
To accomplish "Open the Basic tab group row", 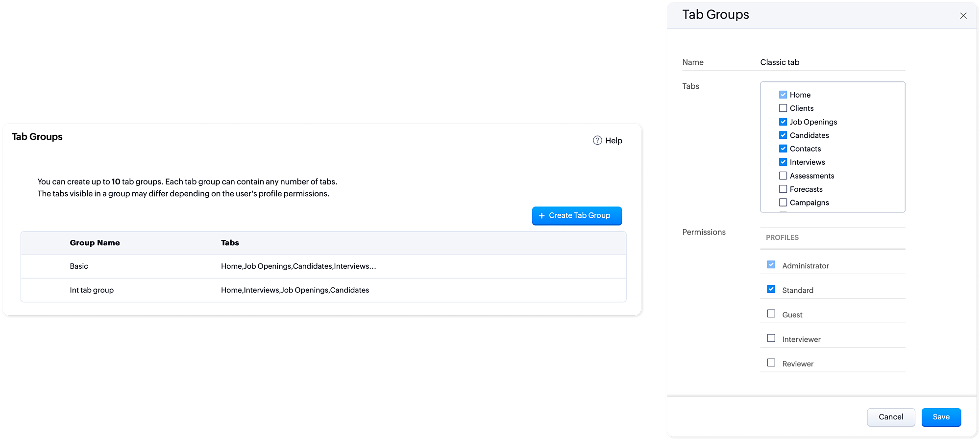I will [x=79, y=266].
